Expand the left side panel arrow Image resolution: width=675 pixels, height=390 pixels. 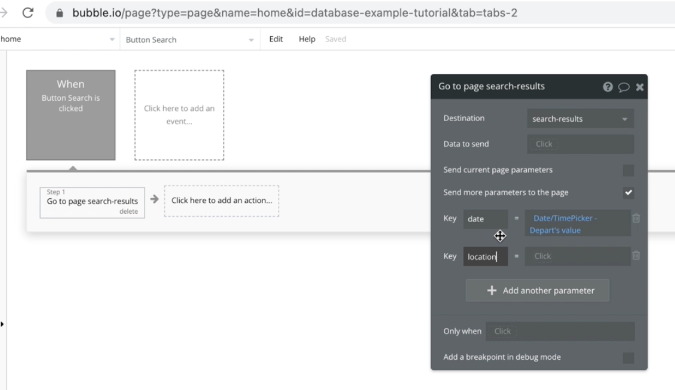(x=2, y=324)
